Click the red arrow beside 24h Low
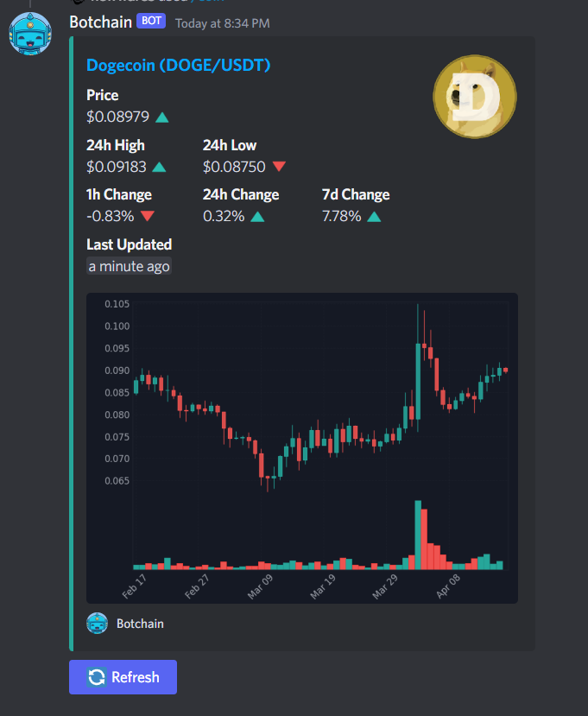Image resolution: width=588 pixels, height=716 pixels. [x=278, y=167]
